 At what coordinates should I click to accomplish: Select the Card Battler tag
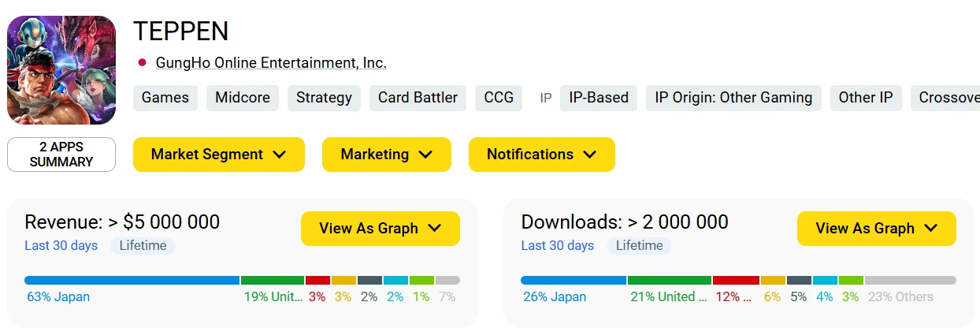(418, 98)
